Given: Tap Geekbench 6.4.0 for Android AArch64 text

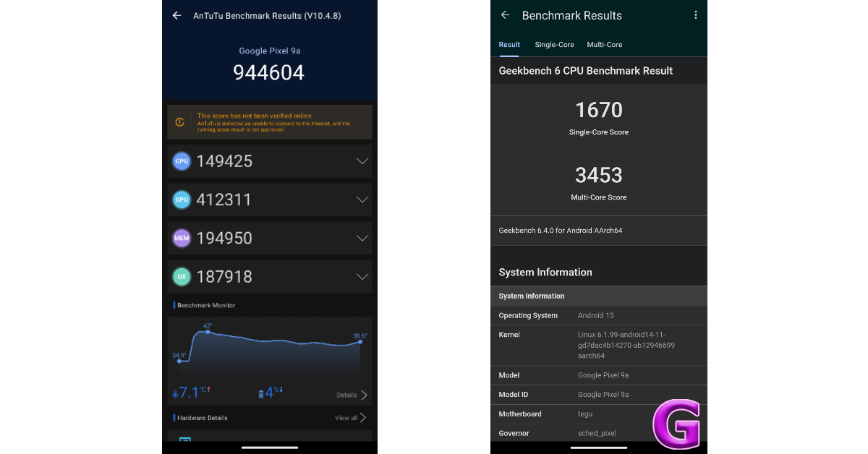Looking at the screenshot, I should 561,231.
